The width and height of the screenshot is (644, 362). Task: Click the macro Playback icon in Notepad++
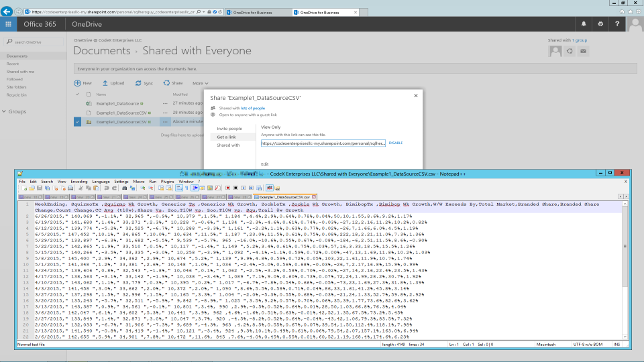[244, 188]
